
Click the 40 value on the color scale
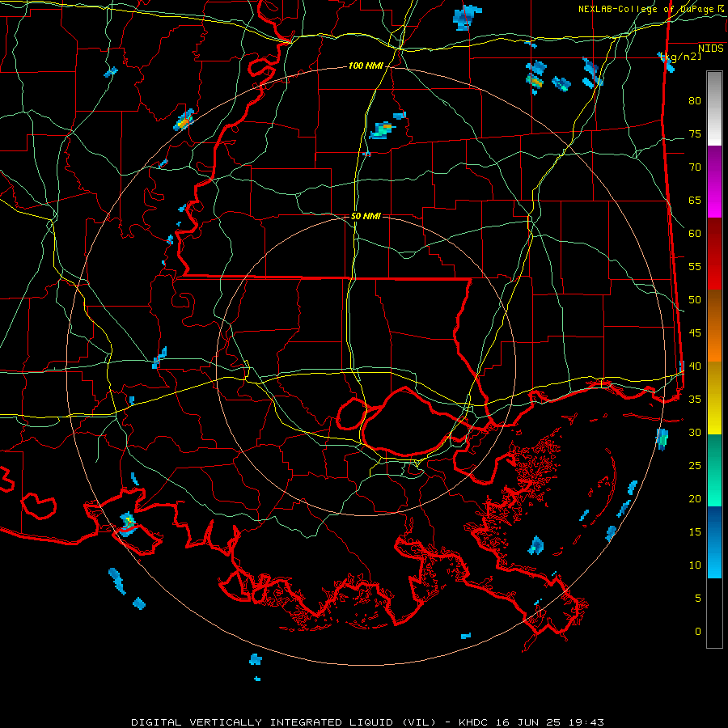point(695,366)
